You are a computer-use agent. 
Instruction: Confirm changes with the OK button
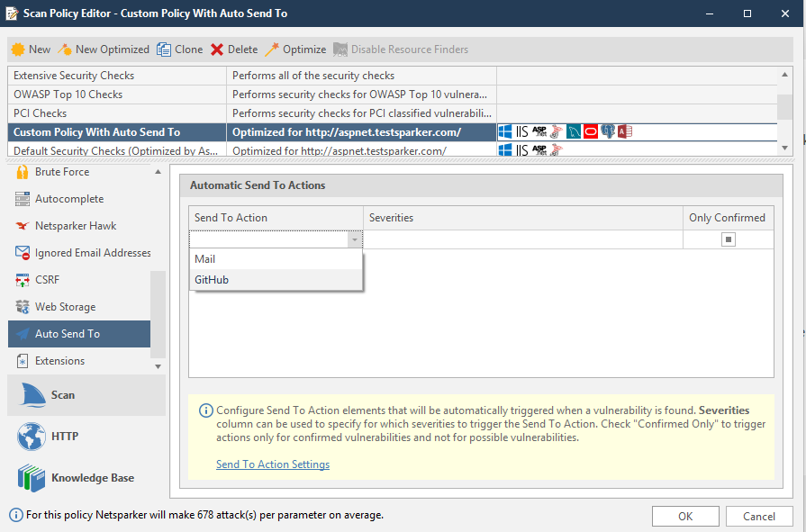pyautogui.click(x=684, y=516)
